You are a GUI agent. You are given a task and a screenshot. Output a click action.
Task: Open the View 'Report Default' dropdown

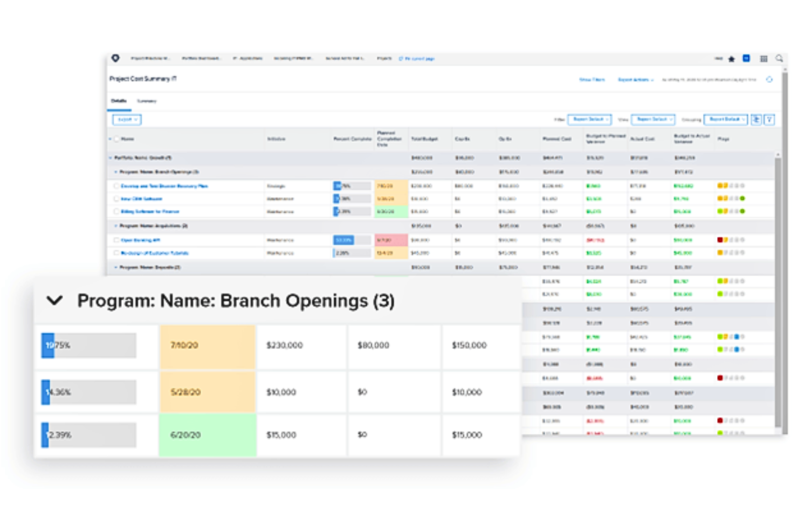coord(653,119)
